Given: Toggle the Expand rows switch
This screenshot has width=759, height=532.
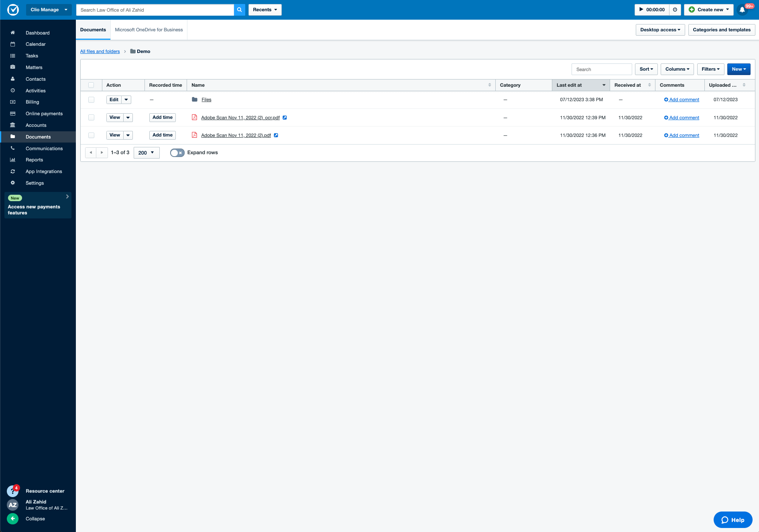Looking at the screenshot, I should (177, 153).
